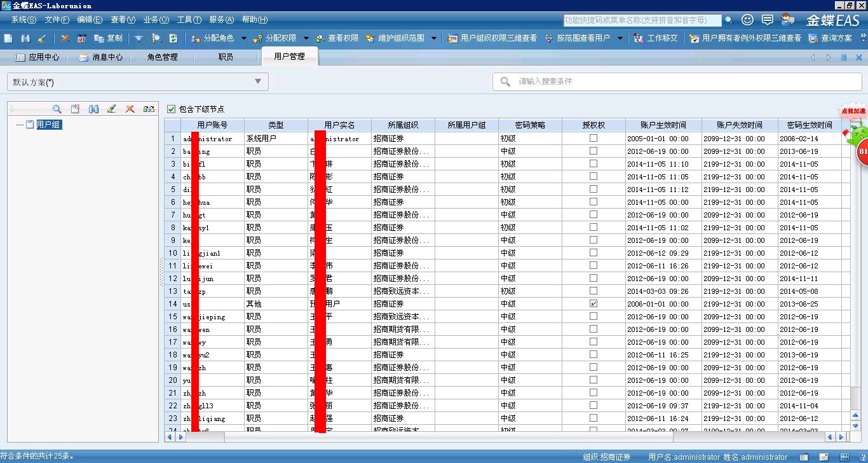Screen dimensions: 868x463
Task: Click the search magnifier icon in user group panel
Action: [x=57, y=109]
